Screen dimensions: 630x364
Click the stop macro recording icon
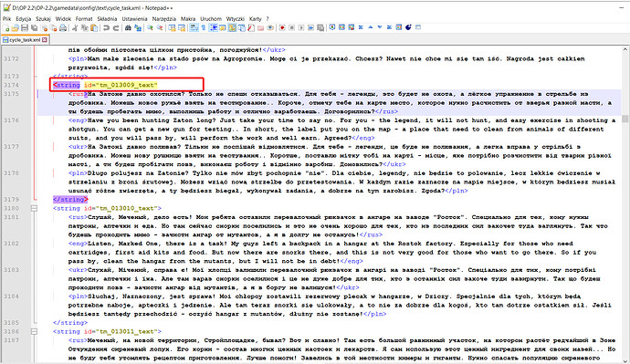pyautogui.click(x=291, y=27)
